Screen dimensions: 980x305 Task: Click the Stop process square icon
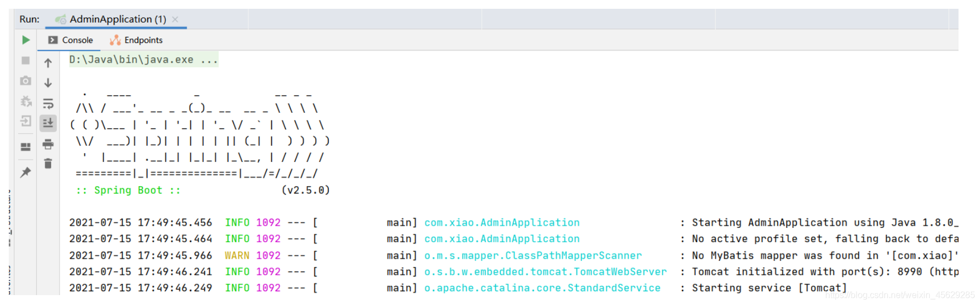[x=26, y=60]
